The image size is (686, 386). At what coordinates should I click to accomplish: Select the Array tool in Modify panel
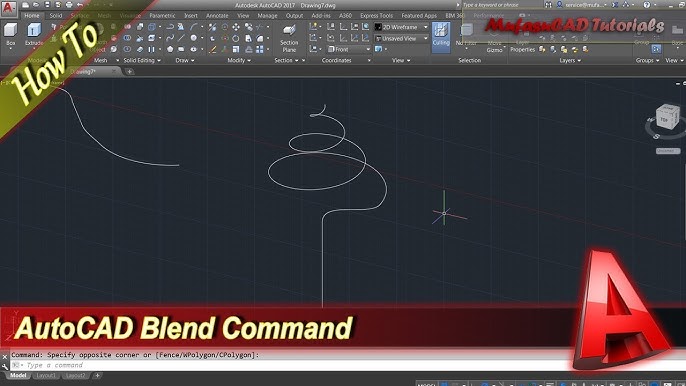click(260, 49)
